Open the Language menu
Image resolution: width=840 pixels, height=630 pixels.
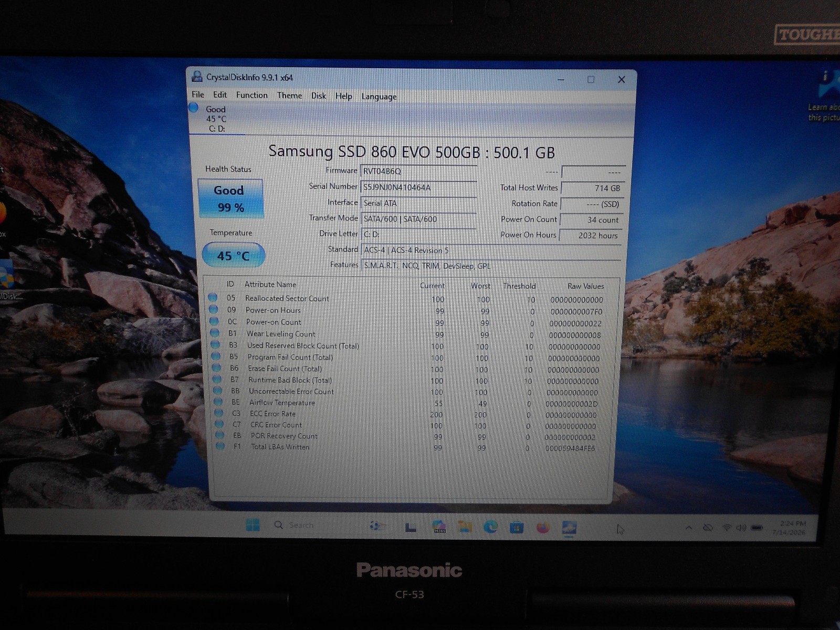coord(379,97)
